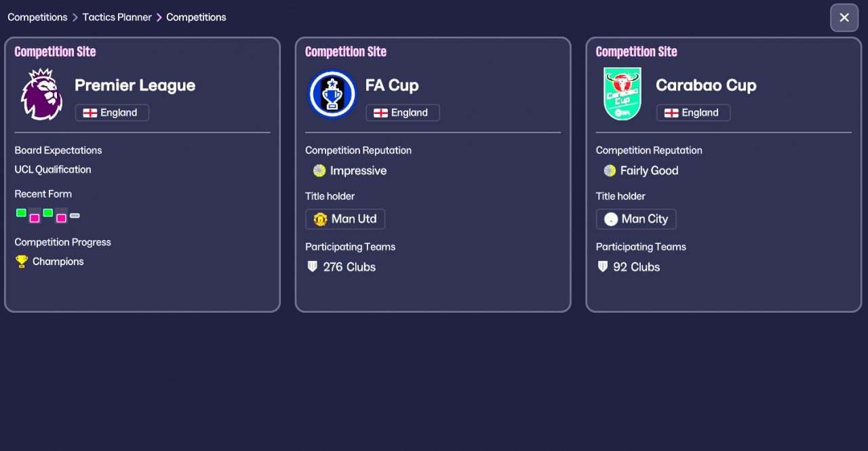The image size is (868, 451).
Task: Open England nation under FA Cup
Action: pos(403,113)
